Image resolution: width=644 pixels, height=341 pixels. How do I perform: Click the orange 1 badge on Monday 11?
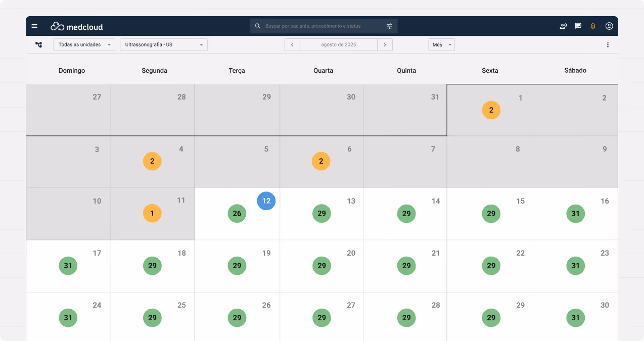[152, 213]
